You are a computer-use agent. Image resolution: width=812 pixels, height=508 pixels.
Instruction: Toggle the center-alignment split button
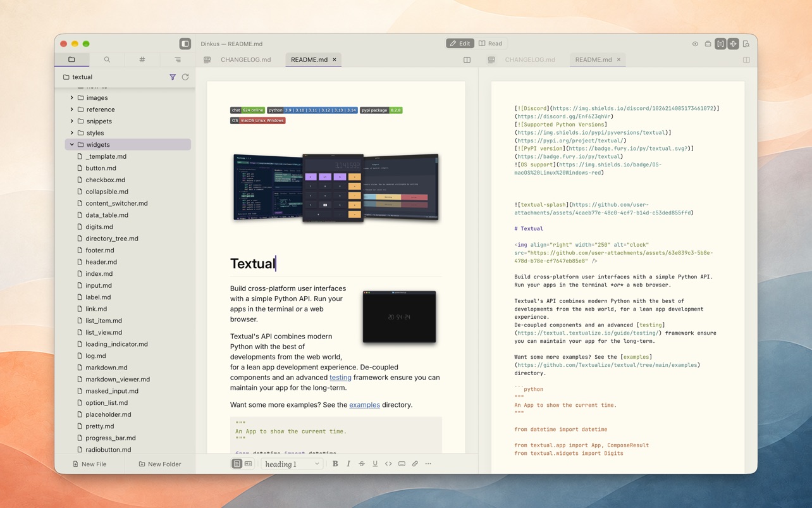pos(734,44)
